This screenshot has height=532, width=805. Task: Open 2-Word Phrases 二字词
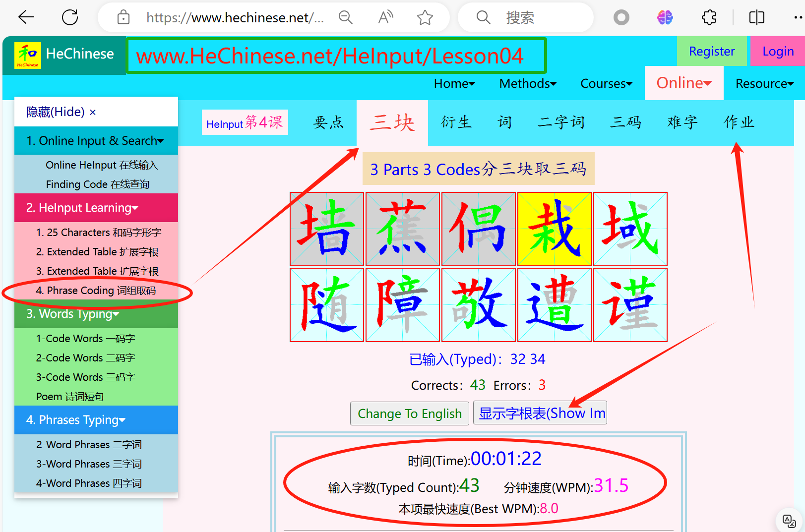point(89,444)
